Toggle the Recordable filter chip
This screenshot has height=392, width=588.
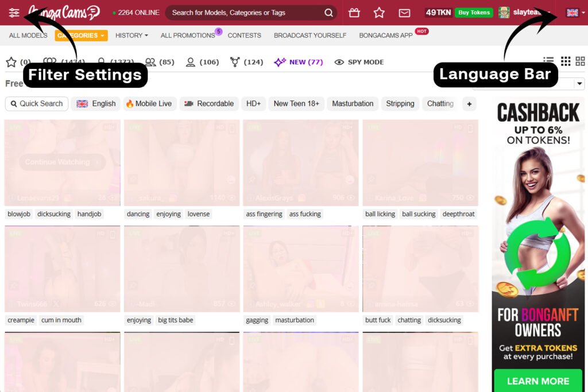(209, 104)
